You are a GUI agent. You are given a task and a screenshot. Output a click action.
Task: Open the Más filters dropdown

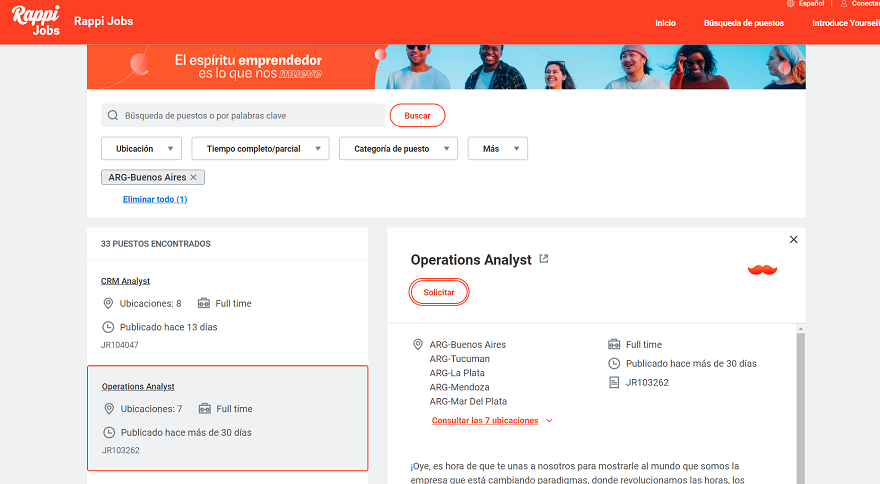tap(498, 149)
